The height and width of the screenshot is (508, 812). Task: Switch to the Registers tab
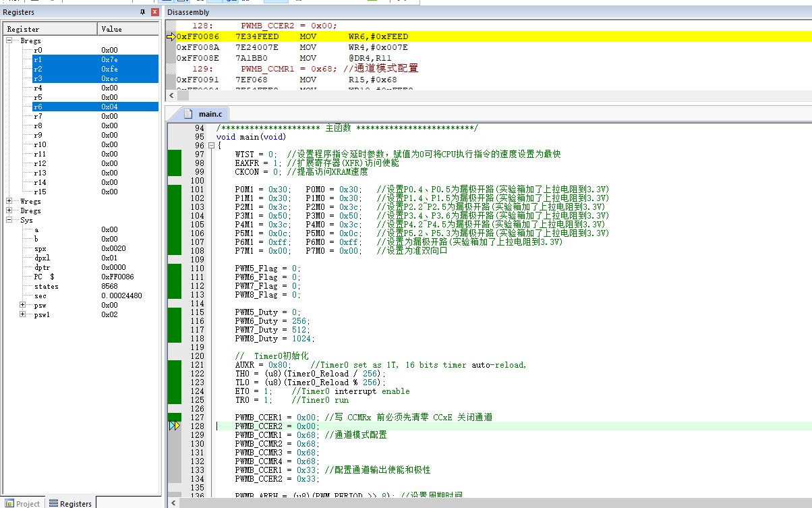tap(71, 503)
